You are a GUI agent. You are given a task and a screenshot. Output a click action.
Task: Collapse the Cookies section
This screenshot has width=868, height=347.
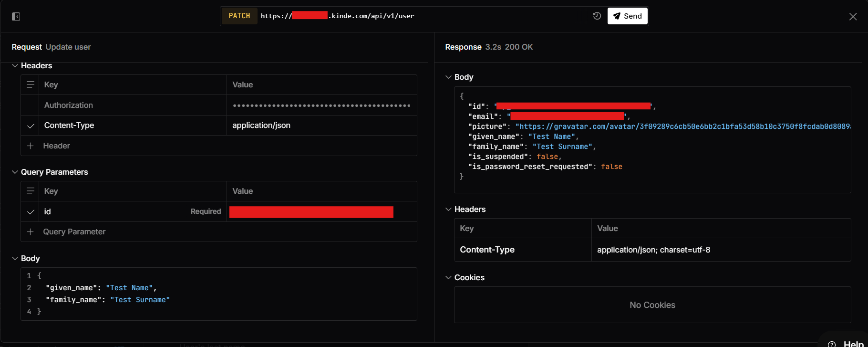click(448, 277)
